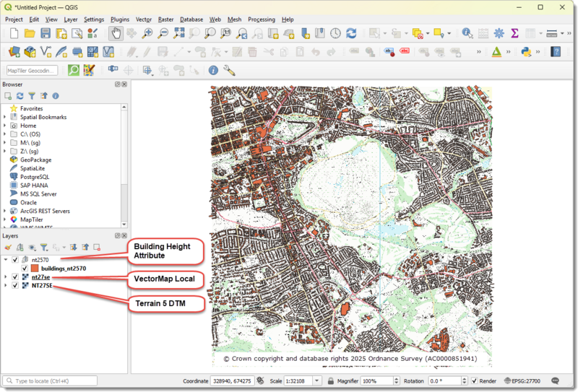Create a new project with New icon

[14, 33]
